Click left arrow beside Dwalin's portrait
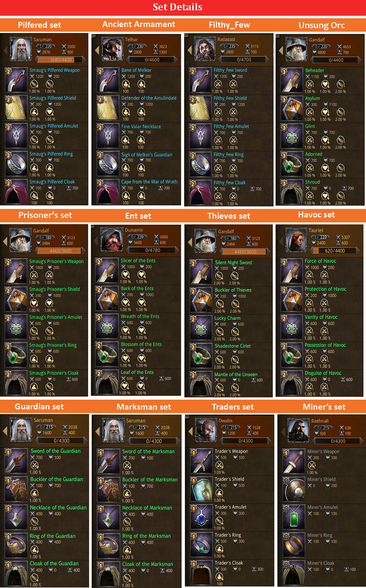 click(x=190, y=431)
